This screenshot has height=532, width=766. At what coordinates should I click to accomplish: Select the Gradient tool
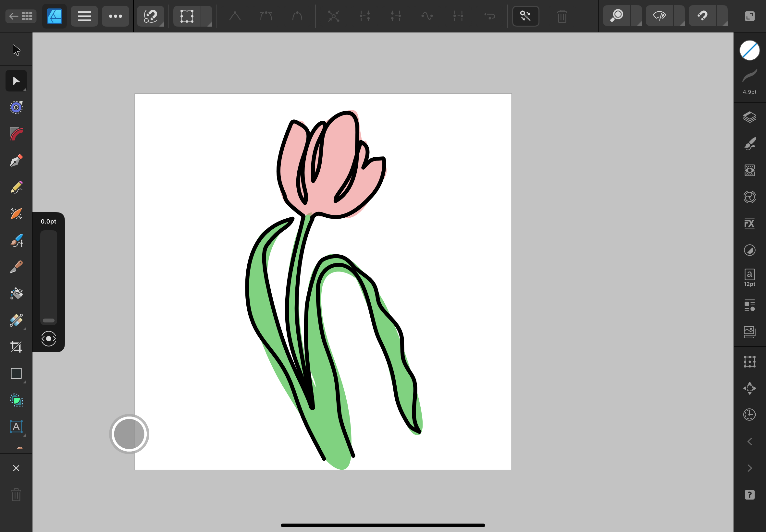(x=16, y=320)
